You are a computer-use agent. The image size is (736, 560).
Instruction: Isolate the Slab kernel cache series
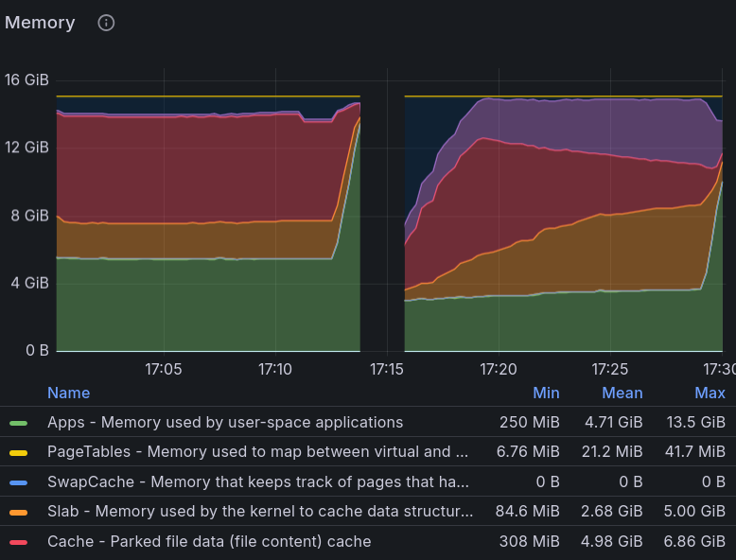(260, 511)
